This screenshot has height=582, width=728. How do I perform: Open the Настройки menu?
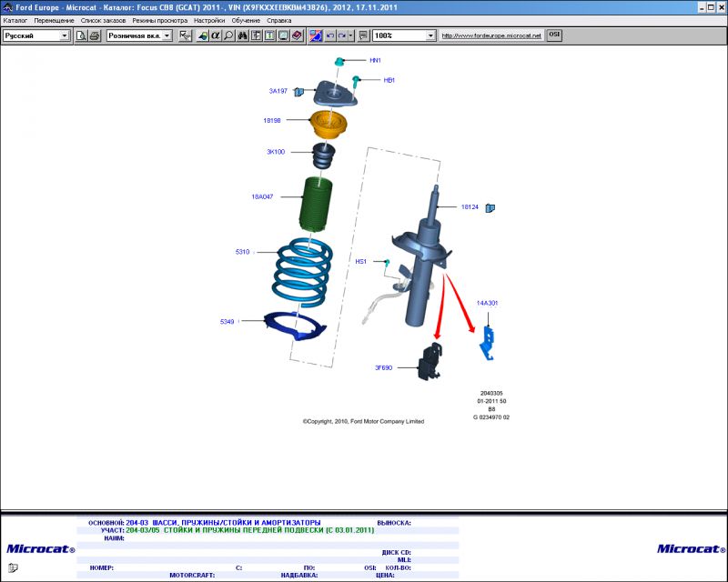pyautogui.click(x=209, y=20)
